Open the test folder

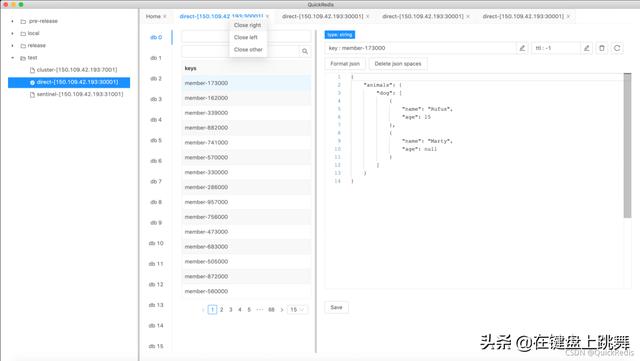pyautogui.click(x=33, y=58)
